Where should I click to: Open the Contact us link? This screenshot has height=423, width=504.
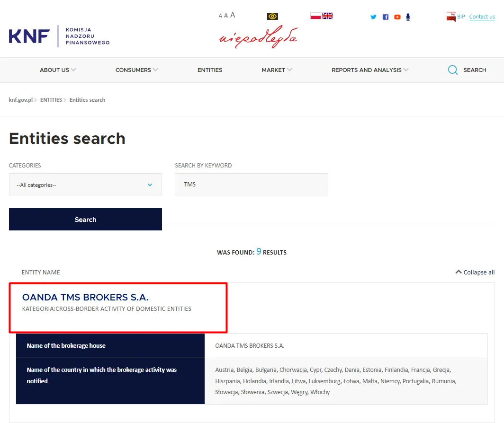coord(482,17)
